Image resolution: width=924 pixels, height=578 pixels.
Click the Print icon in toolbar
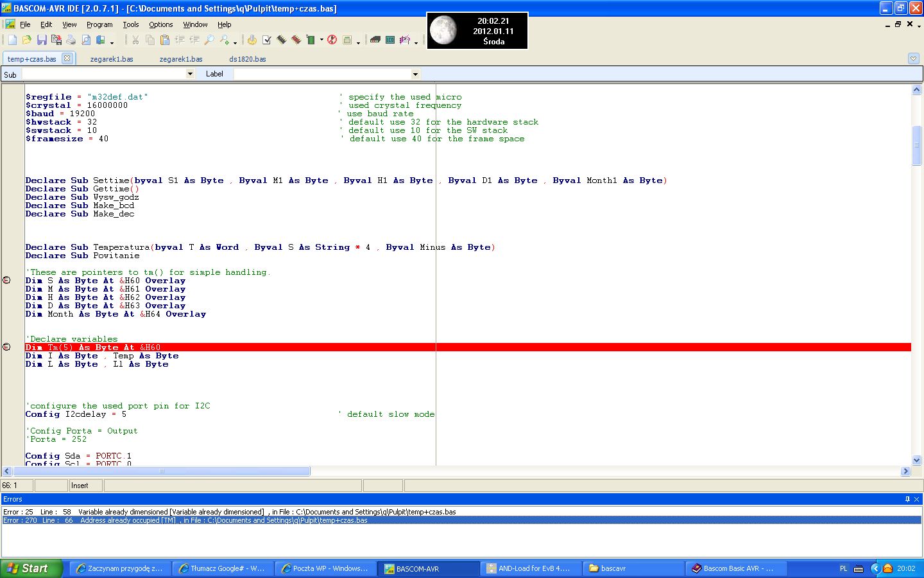click(71, 40)
